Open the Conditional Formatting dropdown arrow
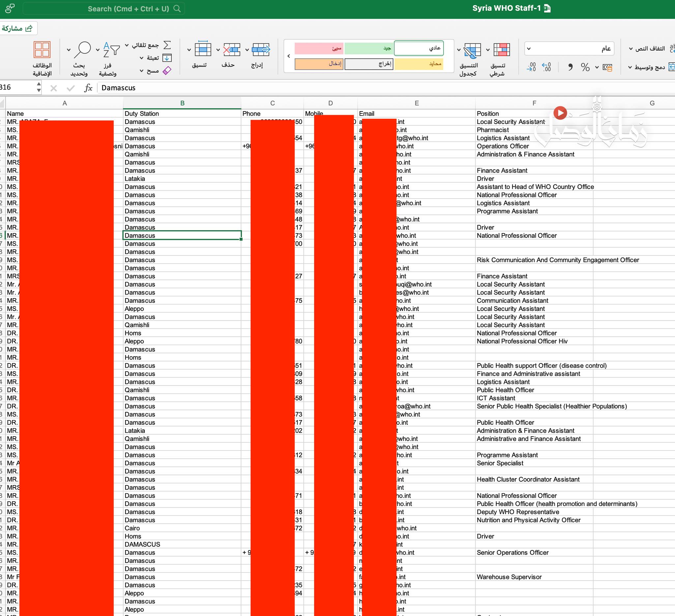 pyautogui.click(x=488, y=50)
